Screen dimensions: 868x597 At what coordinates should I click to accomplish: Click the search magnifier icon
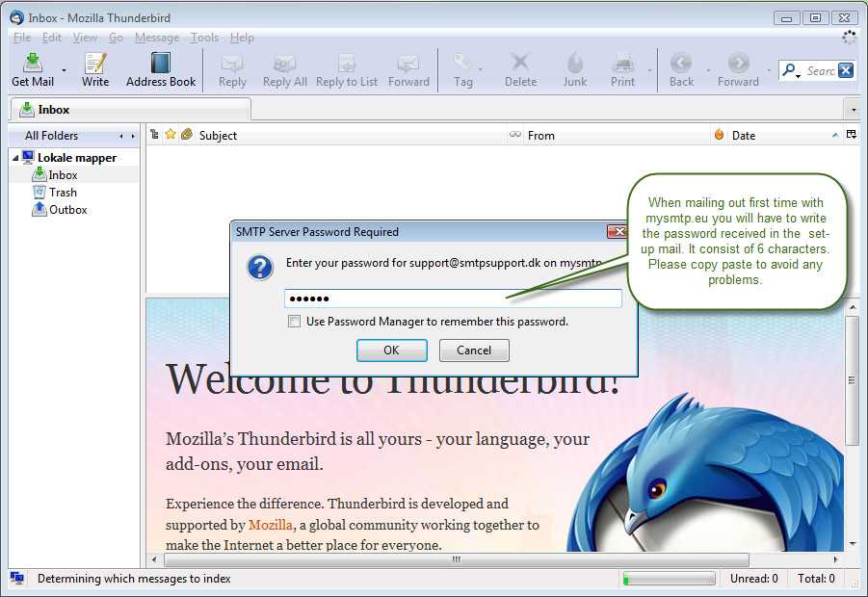789,70
